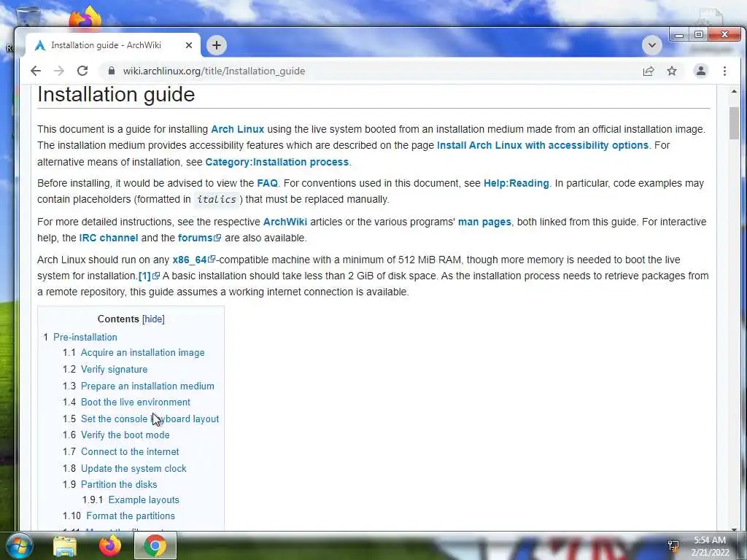Open Install Arch Linux with accessibility options link

[543, 145]
